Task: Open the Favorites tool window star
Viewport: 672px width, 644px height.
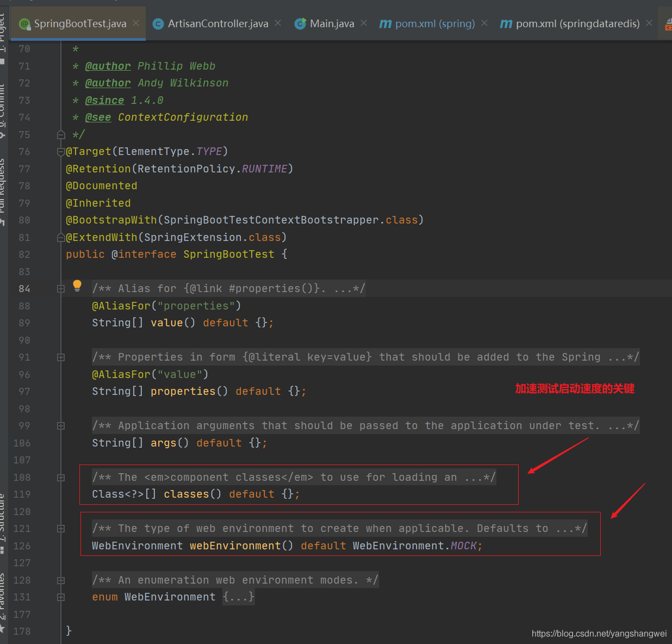Action: pos(3,629)
